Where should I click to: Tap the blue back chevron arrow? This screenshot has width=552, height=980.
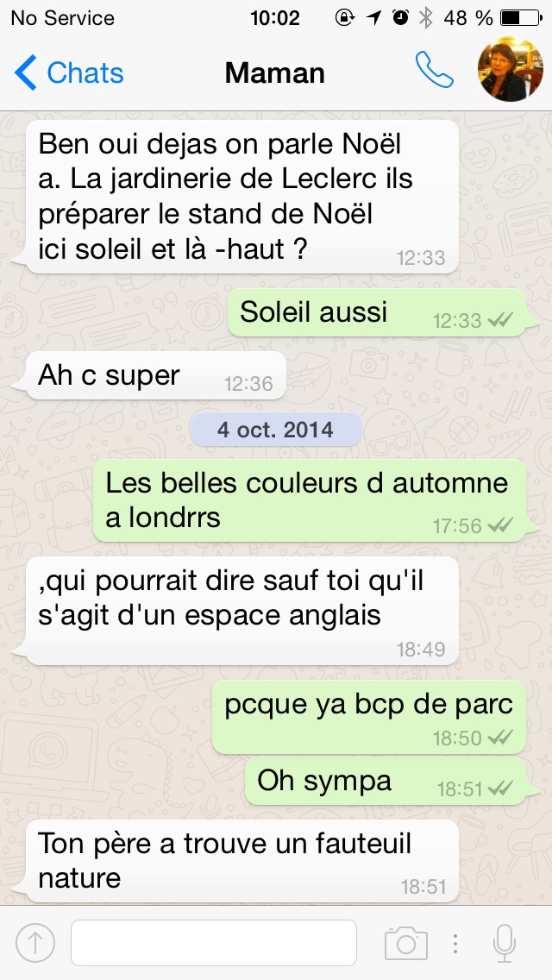[26, 72]
